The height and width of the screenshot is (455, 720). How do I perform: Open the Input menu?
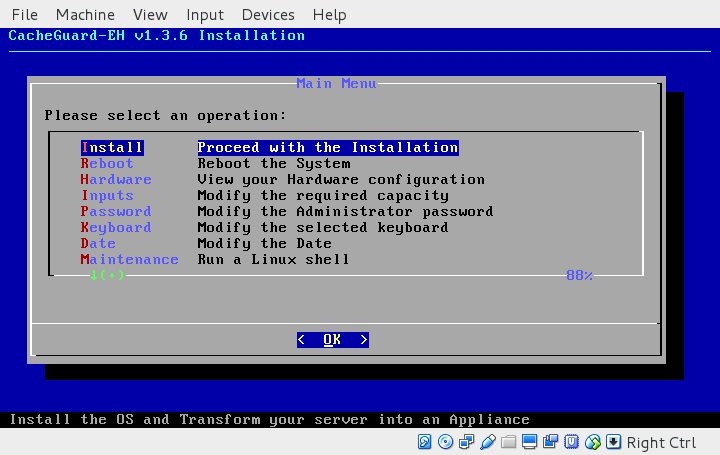(205, 15)
